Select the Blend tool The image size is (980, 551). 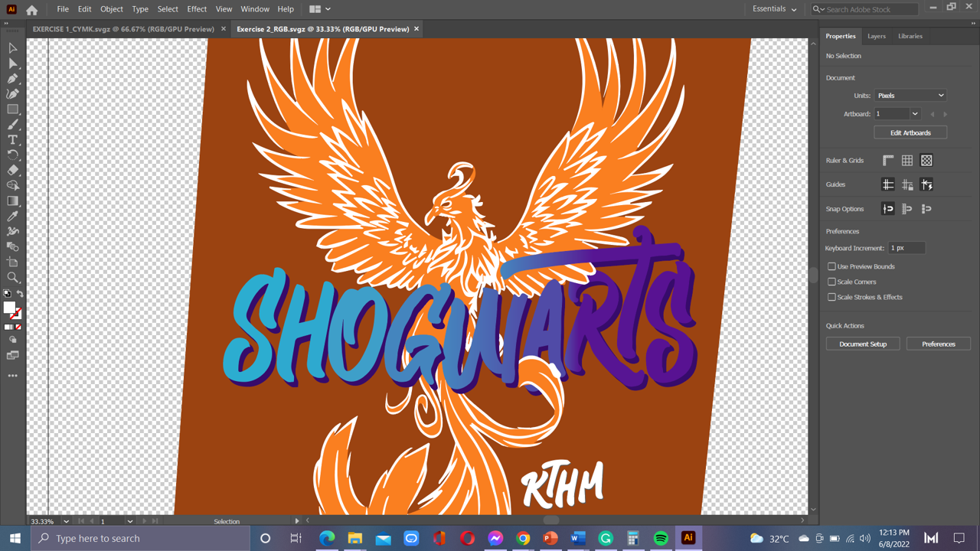pyautogui.click(x=13, y=247)
